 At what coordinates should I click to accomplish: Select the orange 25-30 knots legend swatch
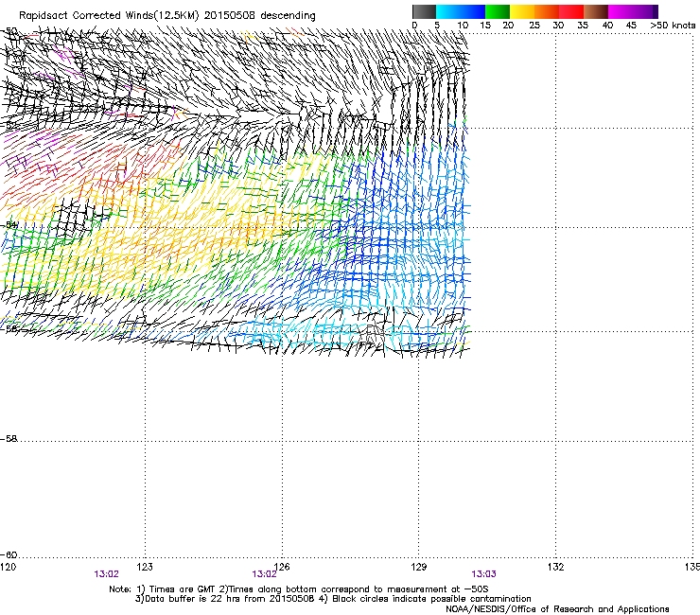pyautogui.click(x=547, y=11)
